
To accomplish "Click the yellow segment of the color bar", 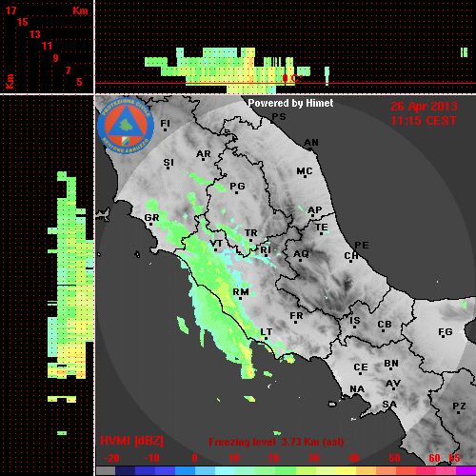I will (x=346, y=471).
